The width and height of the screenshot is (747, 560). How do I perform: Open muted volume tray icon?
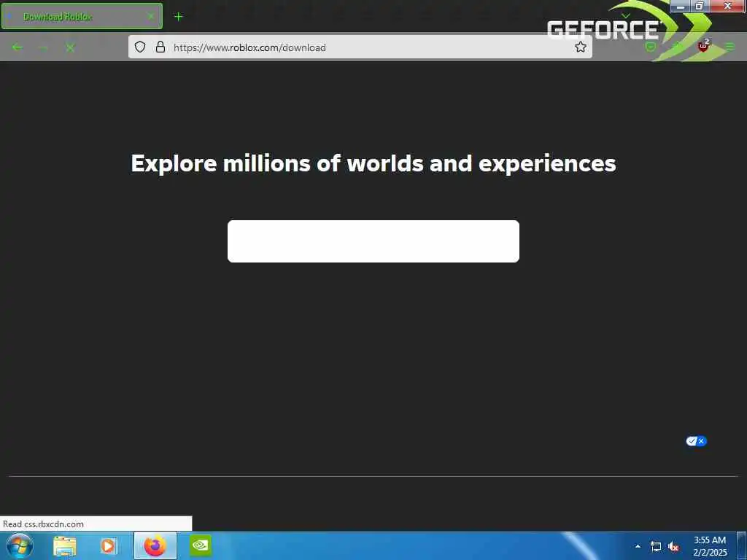(x=673, y=547)
